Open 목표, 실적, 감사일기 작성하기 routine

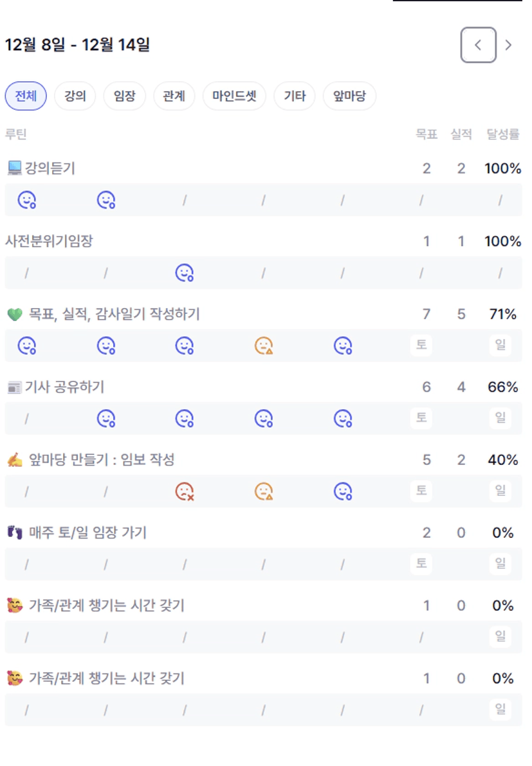pyautogui.click(x=114, y=314)
